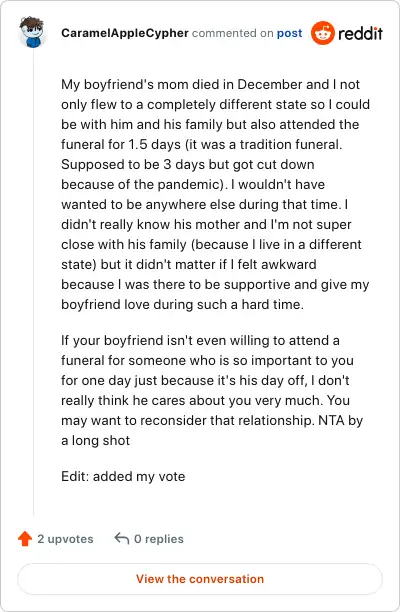Open the CaramelAppleCypher username profile link
The image size is (400, 612).
click(x=125, y=33)
